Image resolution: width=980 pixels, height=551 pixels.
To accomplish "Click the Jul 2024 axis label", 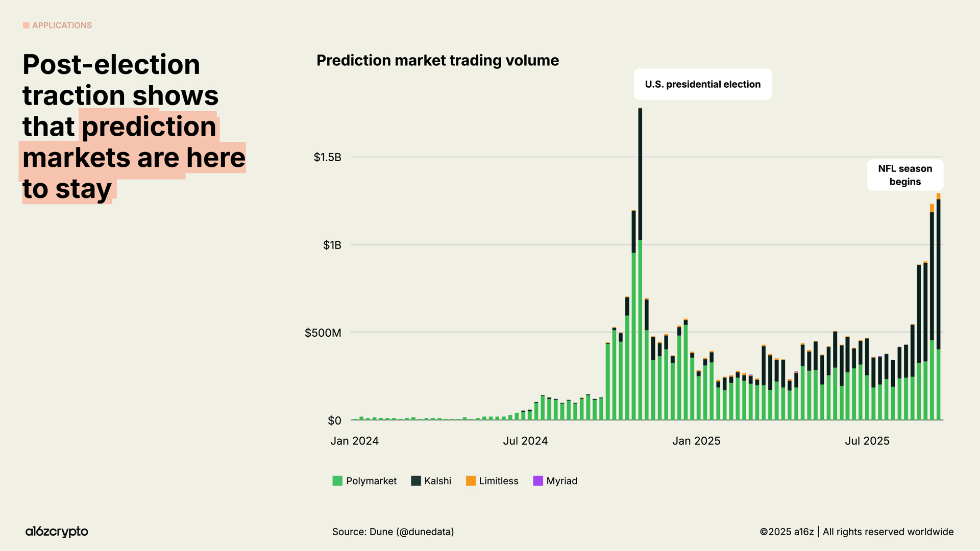I will (525, 441).
